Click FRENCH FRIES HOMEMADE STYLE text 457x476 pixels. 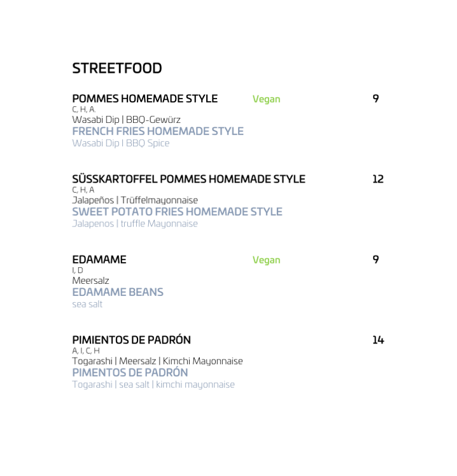click(158, 131)
